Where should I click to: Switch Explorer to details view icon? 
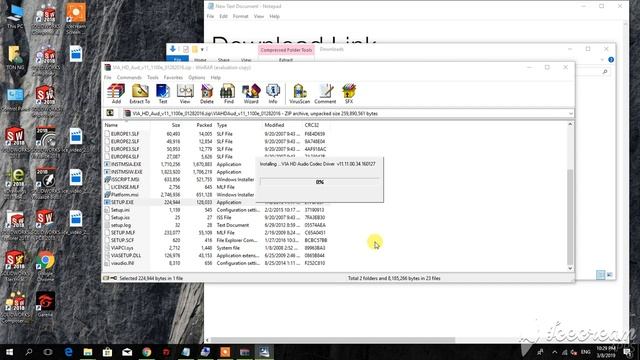click(600, 275)
